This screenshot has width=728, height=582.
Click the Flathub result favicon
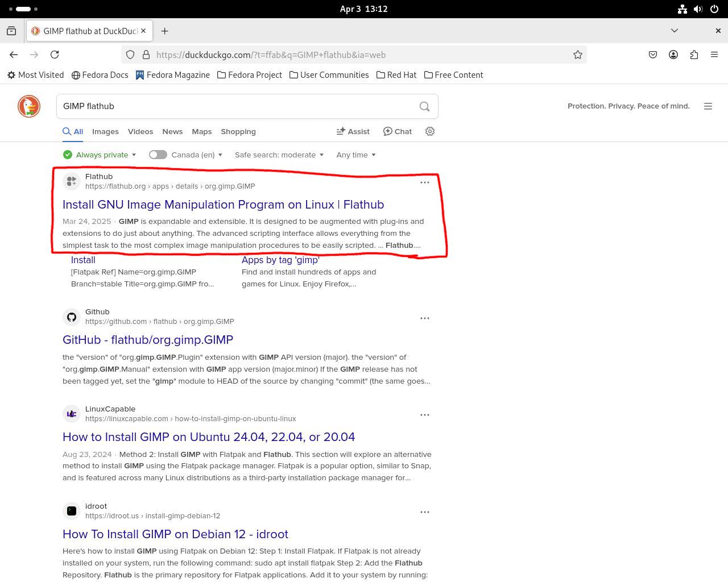click(72, 181)
